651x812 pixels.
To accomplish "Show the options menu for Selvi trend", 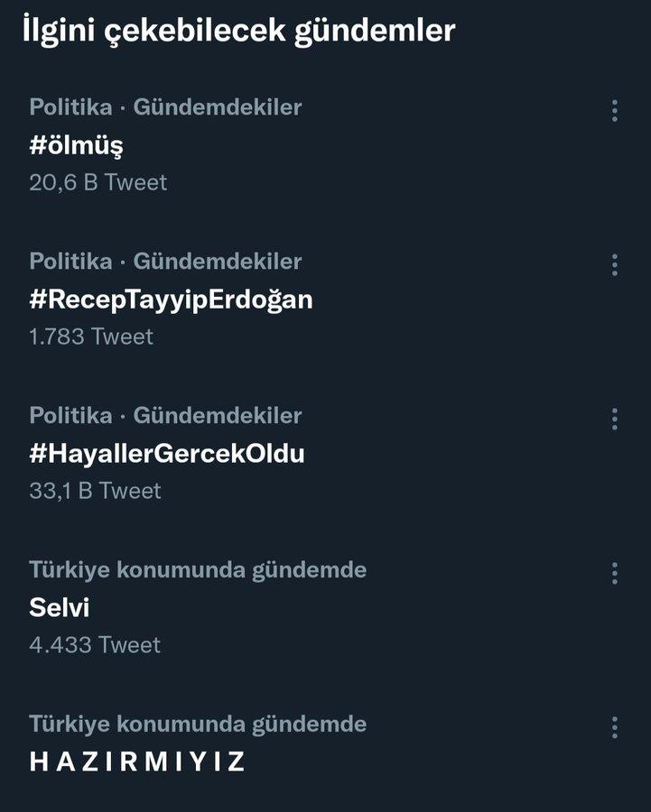I will 614,574.
